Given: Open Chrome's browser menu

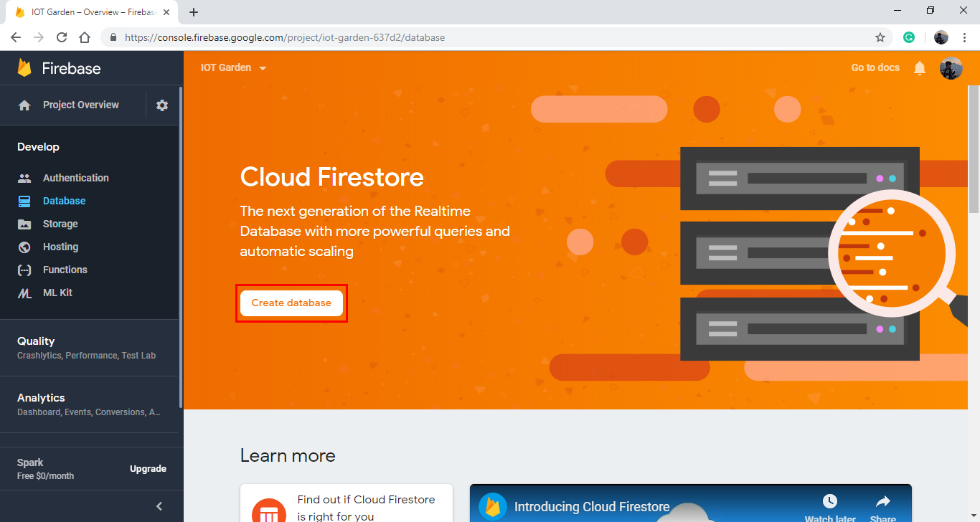Looking at the screenshot, I should (964, 37).
